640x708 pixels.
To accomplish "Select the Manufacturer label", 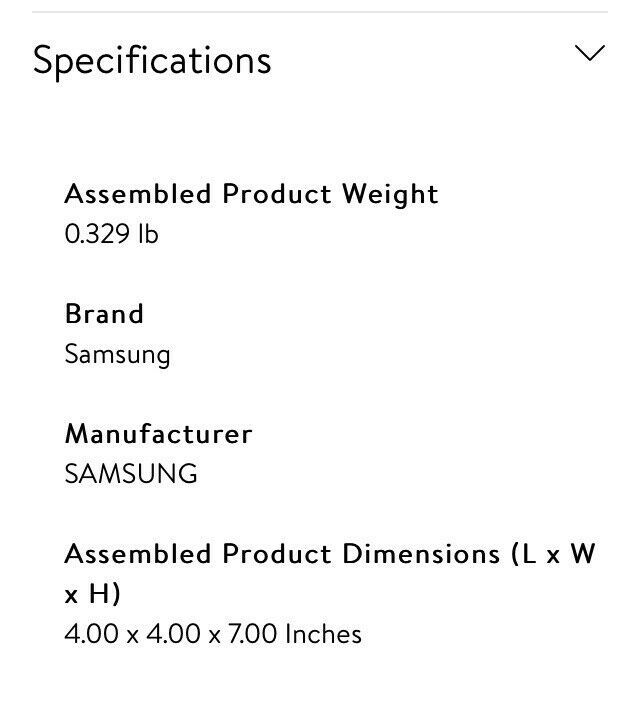I will point(159,434).
